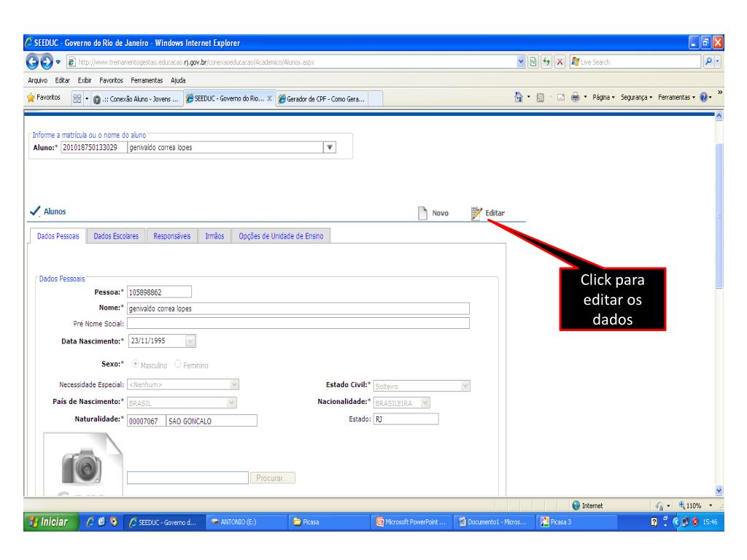The width and height of the screenshot is (747, 560).
Task: Open the Exibir menu
Action: click(x=85, y=80)
